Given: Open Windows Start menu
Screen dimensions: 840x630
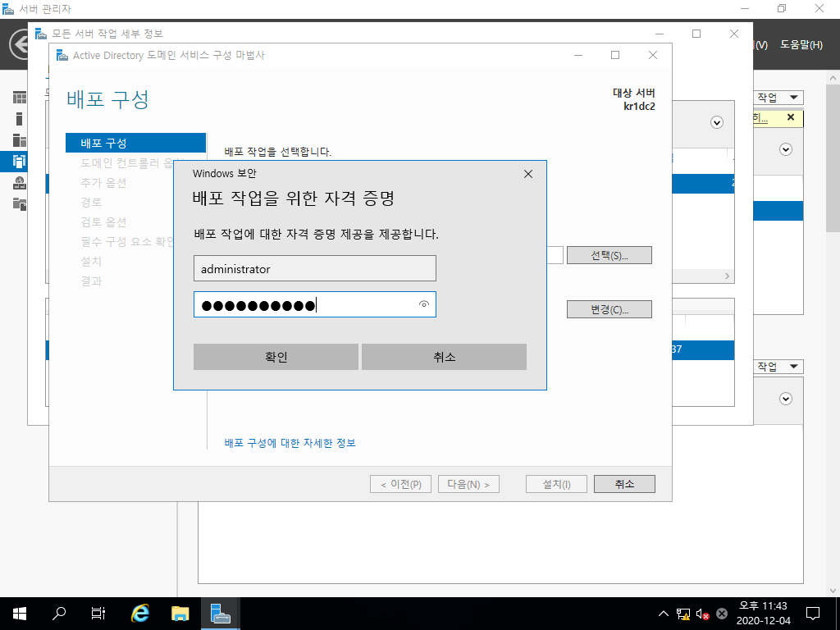Looking at the screenshot, I should point(20,614).
